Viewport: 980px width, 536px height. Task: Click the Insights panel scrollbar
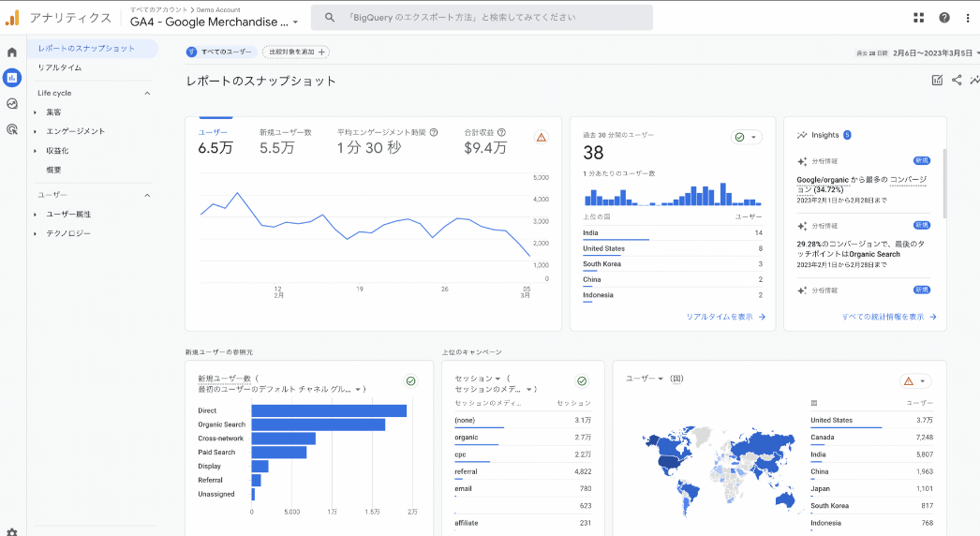944,184
